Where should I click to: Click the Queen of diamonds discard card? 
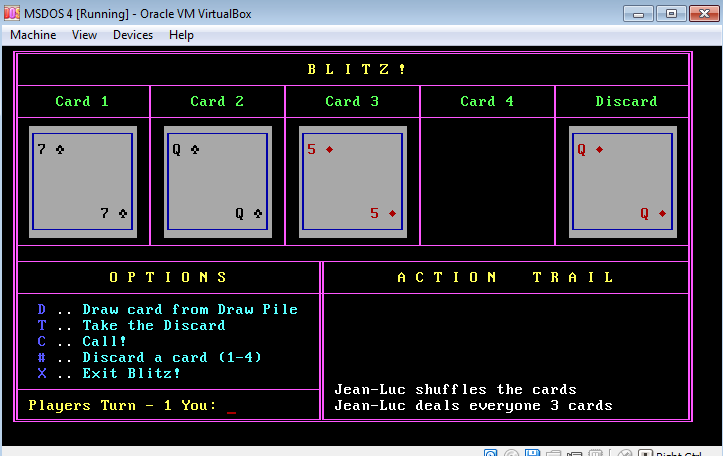click(622, 181)
